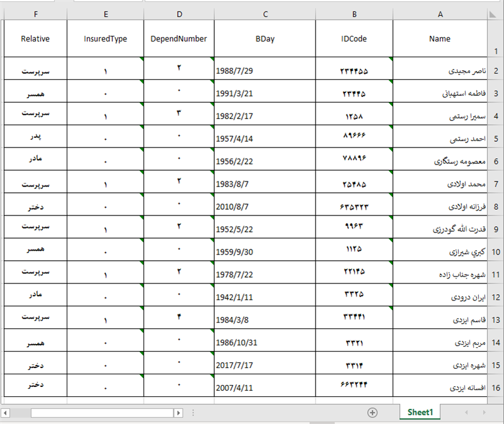Screen dimensions: 504x424
Task: Click the New Sheet plus icon
Action: [372, 412]
